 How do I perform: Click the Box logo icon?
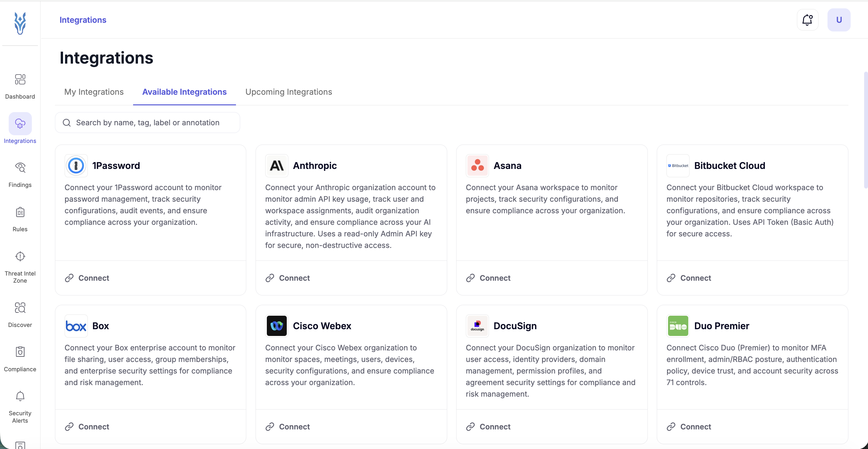point(76,326)
